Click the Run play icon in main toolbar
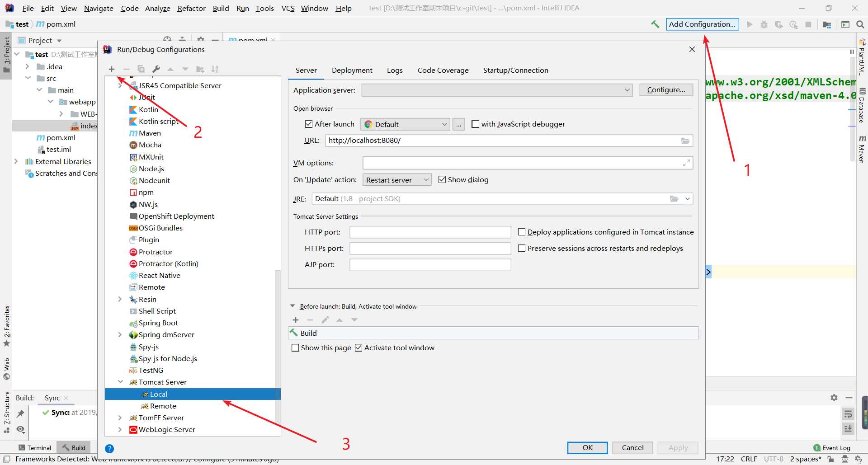The width and height of the screenshot is (868, 465). (750, 24)
